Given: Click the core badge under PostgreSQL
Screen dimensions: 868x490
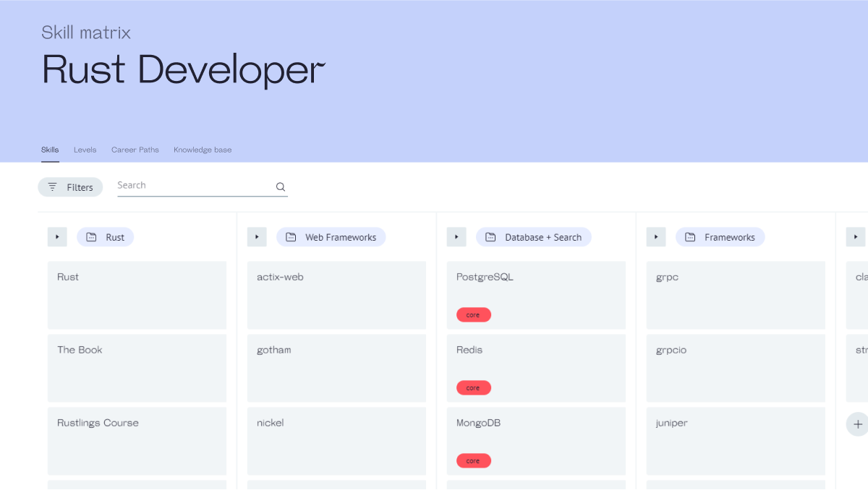Looking at the screenshot, I should pos(474,315).
